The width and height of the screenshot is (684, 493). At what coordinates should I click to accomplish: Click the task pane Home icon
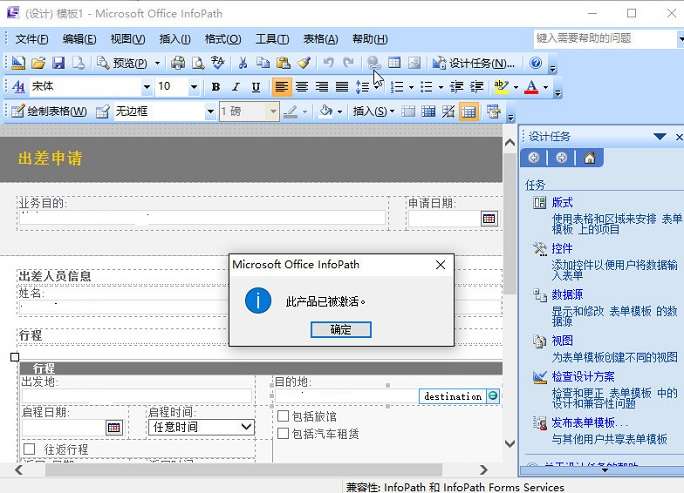(x=589, y=158)
